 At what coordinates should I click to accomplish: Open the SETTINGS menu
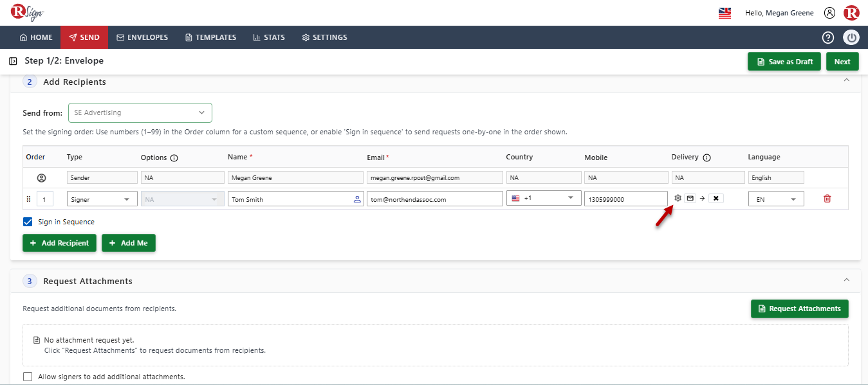[x=324, y=37]
